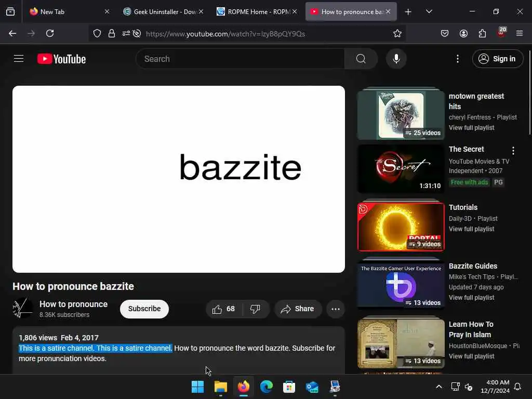Open Microsoft Edge from taskbar
Image resolution: width=532 pixels, height=399 pixels.
[267, 387]
